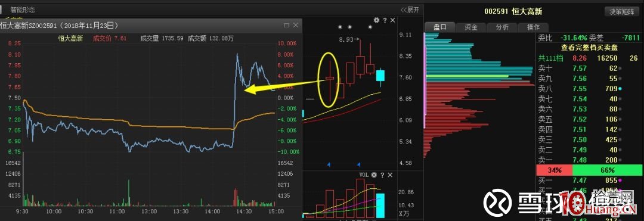Click the 14:30 time axis label

(x=245, y=211)
